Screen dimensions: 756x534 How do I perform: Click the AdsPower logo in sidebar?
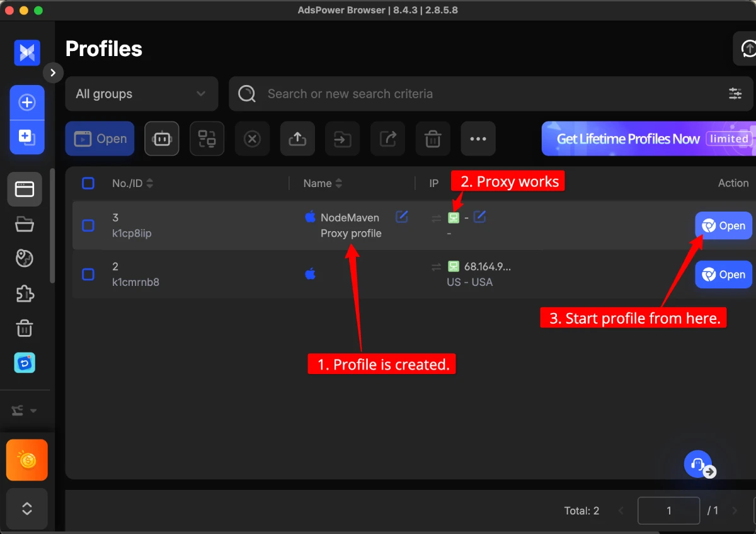tap(27, 53)
